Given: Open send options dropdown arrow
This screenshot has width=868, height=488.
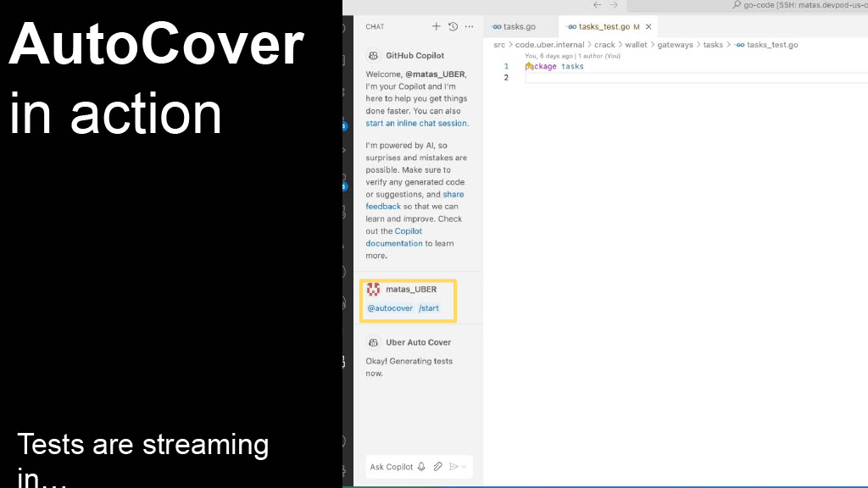Looking at the screenshot, I should [x=464, y=467].
